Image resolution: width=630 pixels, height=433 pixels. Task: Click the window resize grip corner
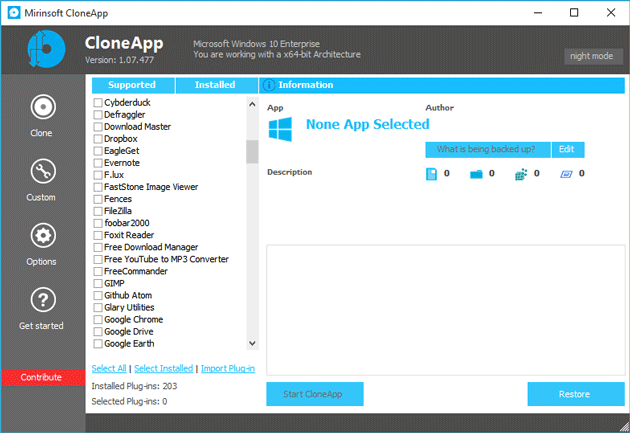624,427
